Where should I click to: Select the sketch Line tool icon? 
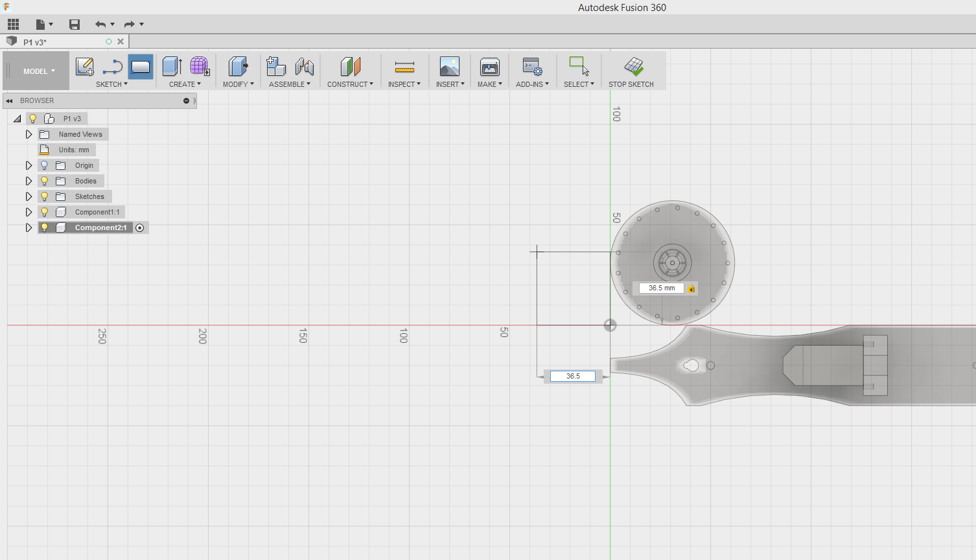tap(113, 67)
